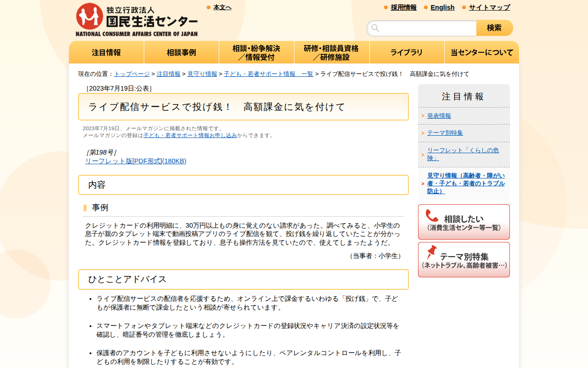
Task: Switch to the 相談事例 tab
Action: point(181,52)
